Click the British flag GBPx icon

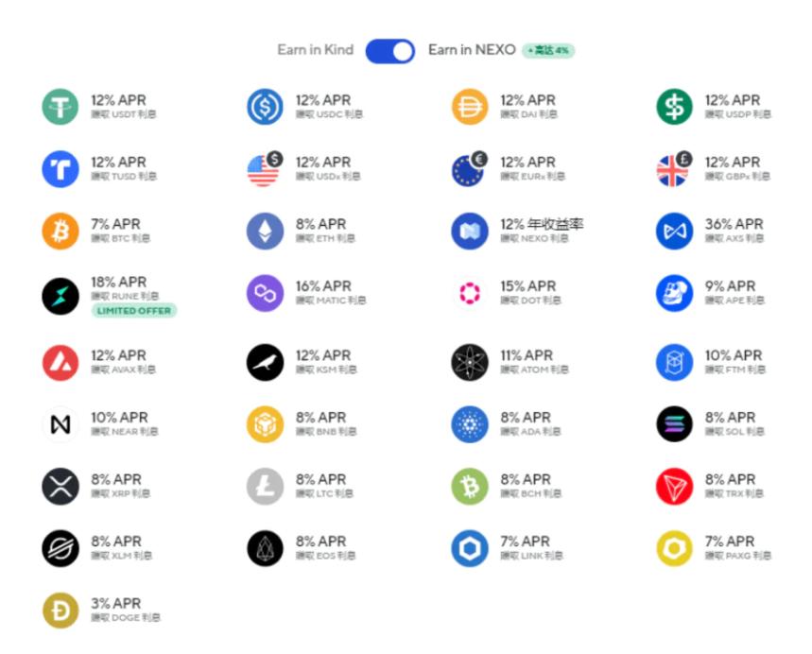click(x=674, y=170)
